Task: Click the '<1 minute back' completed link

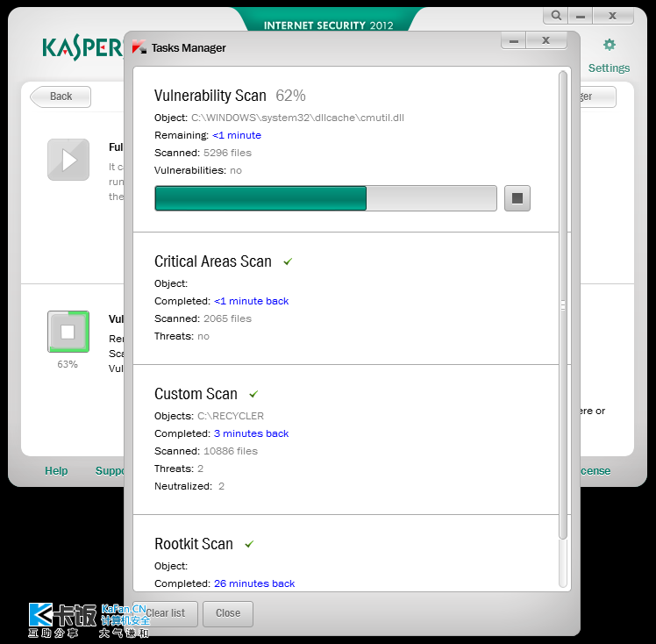Action: [252, 301]
